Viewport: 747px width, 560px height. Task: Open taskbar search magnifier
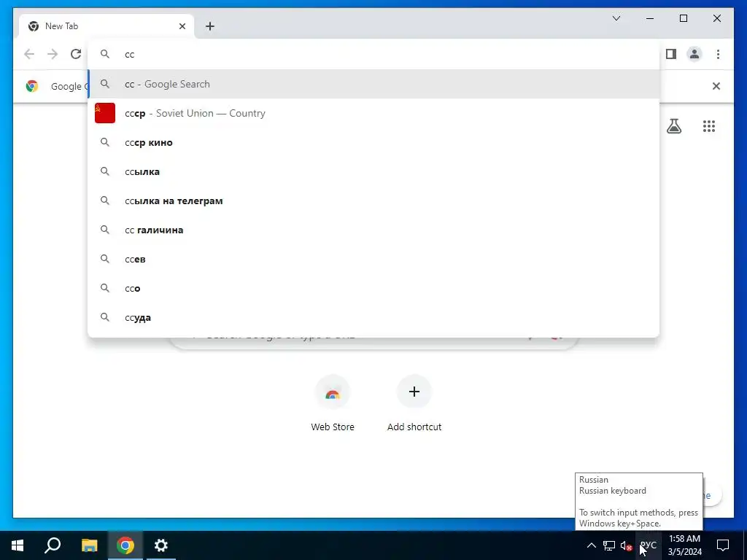click(53, 545)
